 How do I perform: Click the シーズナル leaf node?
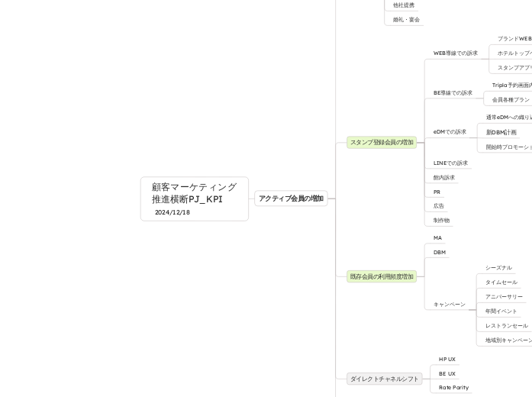click(498, 268)
